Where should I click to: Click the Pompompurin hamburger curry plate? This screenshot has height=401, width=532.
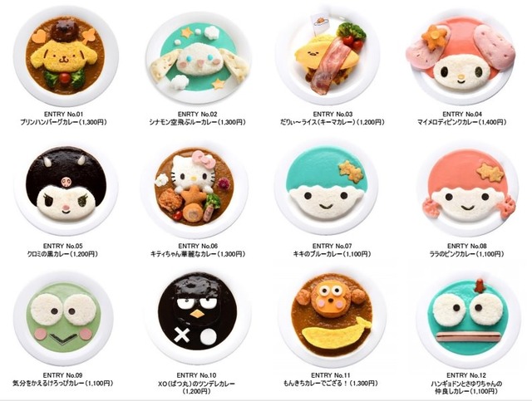point(66,56)
